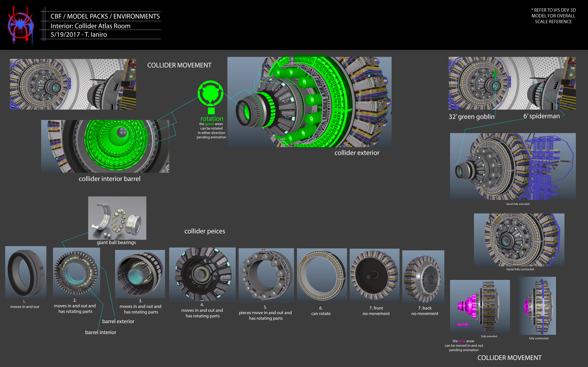The width and height of the screenshot is (588, 367).
Task: Click the 7. front piece image
Action: (374, 275)
